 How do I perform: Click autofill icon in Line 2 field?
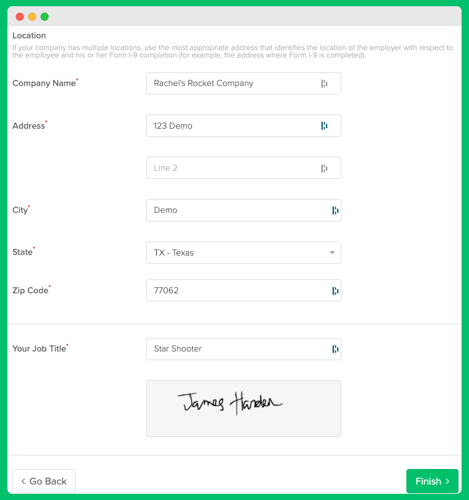[x=324, y=168]
